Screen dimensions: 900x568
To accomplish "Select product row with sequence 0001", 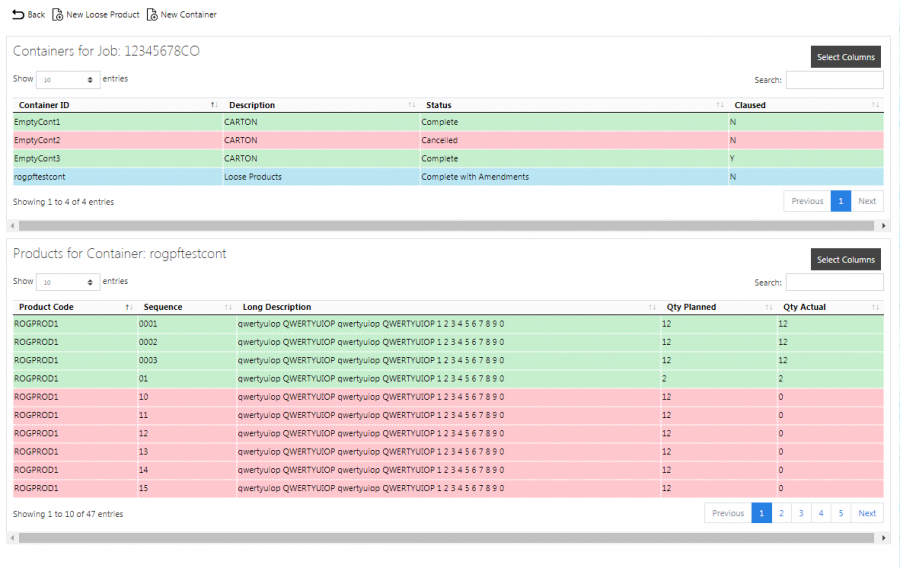I will tap(448, 324).
